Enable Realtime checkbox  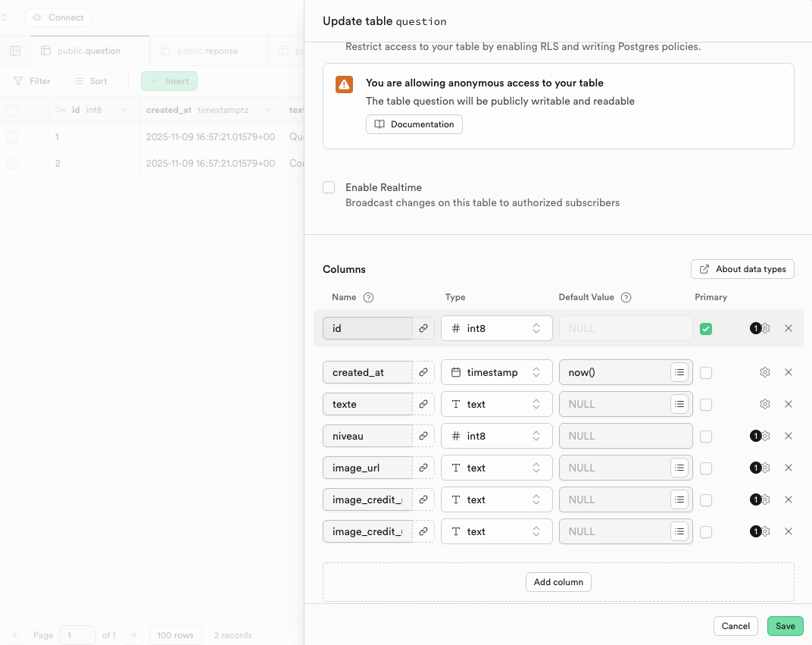tap(329, 187)
